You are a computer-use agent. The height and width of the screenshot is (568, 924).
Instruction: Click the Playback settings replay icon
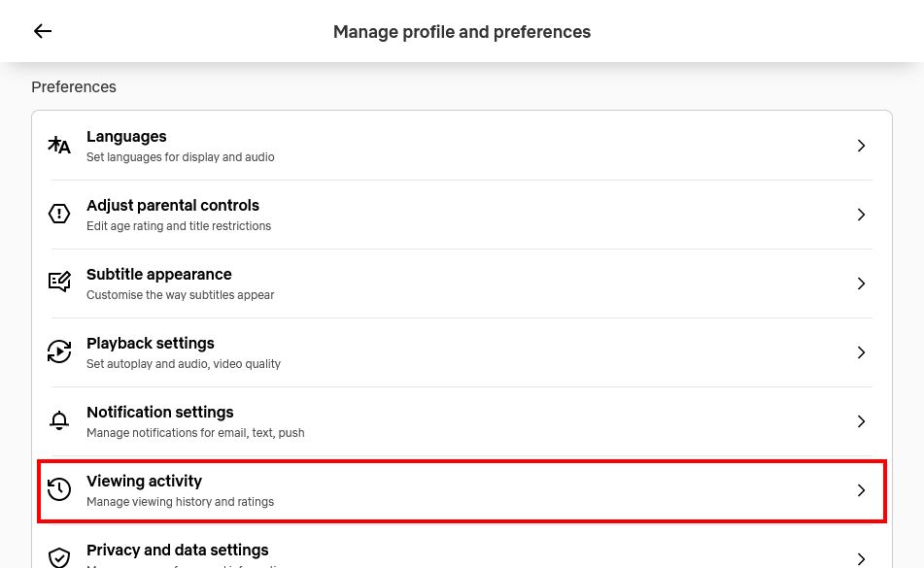pos(59,351)
